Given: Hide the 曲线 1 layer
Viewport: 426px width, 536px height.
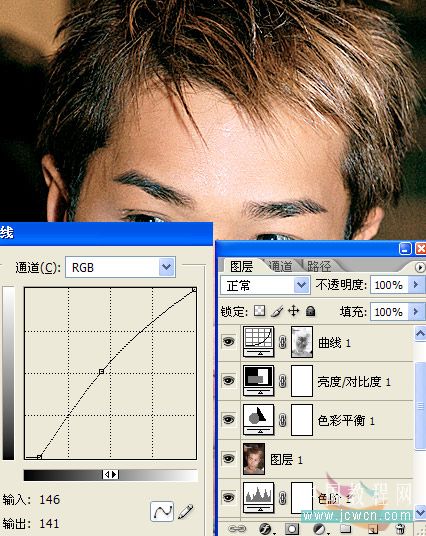Looking at the screenshot, I should (228, 341).
